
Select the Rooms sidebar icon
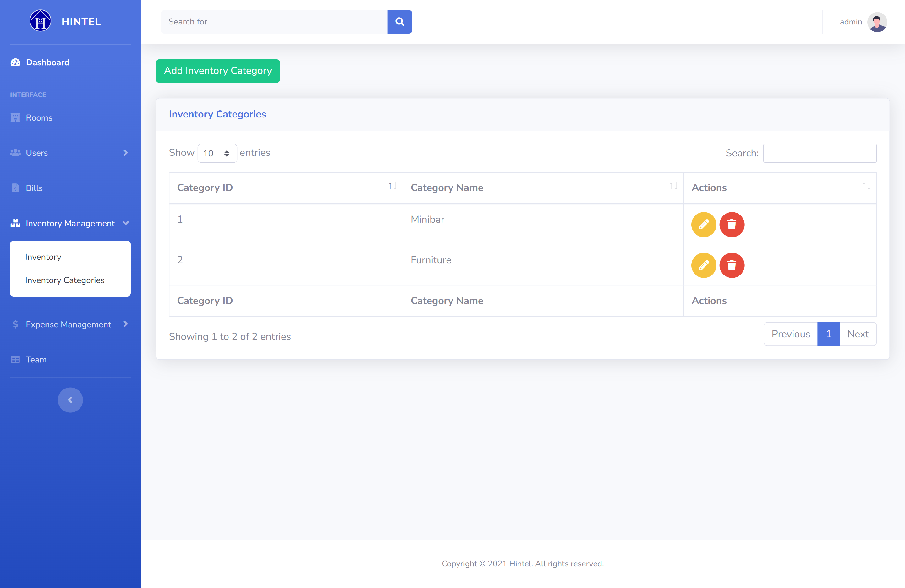tap(15, 117)
